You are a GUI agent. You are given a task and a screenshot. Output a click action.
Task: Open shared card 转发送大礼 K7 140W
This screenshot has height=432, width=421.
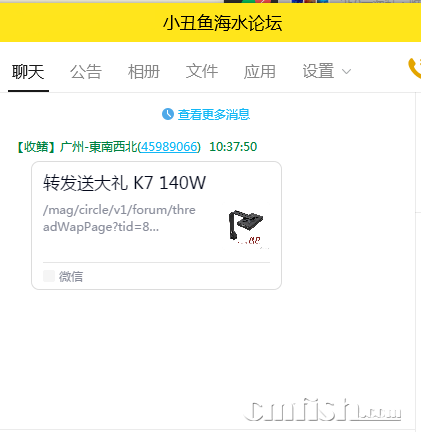point(156,225)
